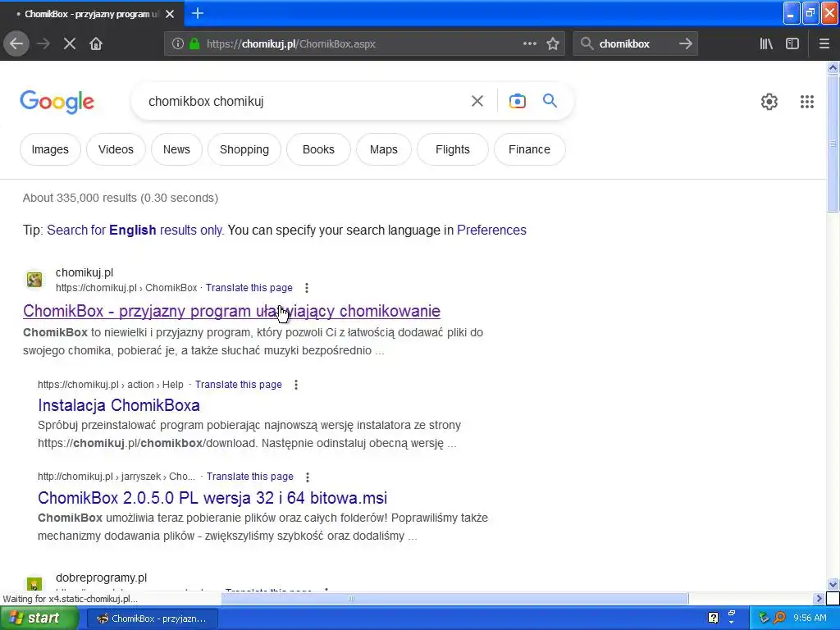Viewport: 840px width, 630px height.
Task: Show site information icon in address bar
Action: coord(177,44)
